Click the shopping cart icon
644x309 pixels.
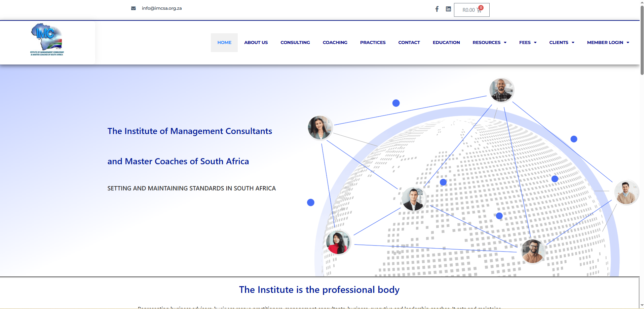tap(479, 10)
